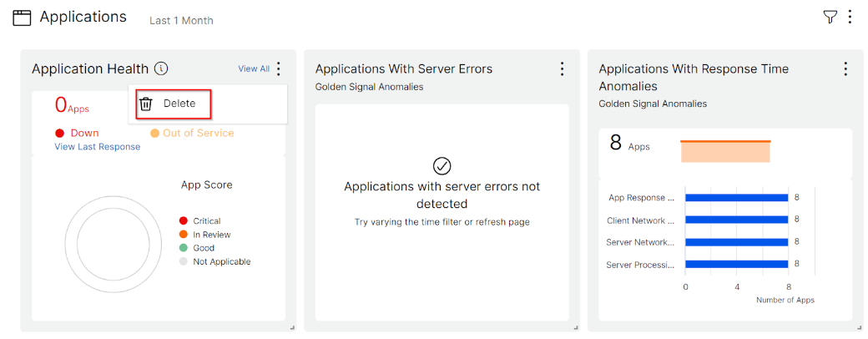
Task: Open the Applications page kebab menu
Action: tap(850, 18)
